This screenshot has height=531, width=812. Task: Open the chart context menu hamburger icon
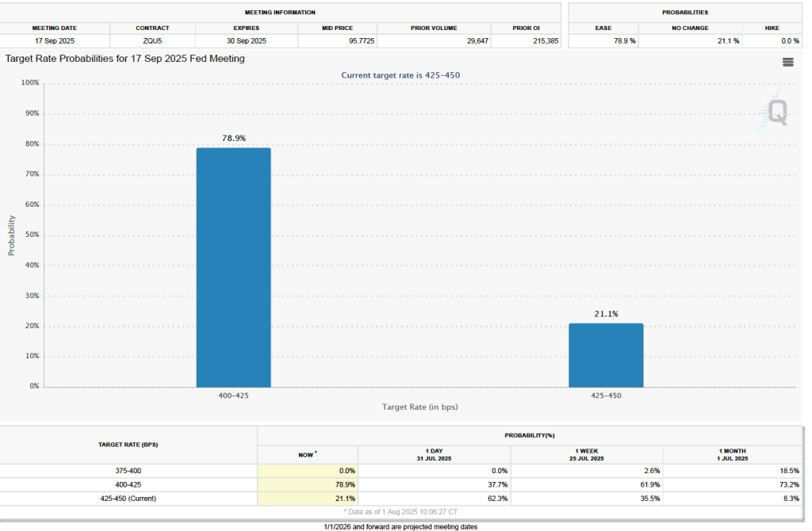pyautogui.click(x=787, y=63)
